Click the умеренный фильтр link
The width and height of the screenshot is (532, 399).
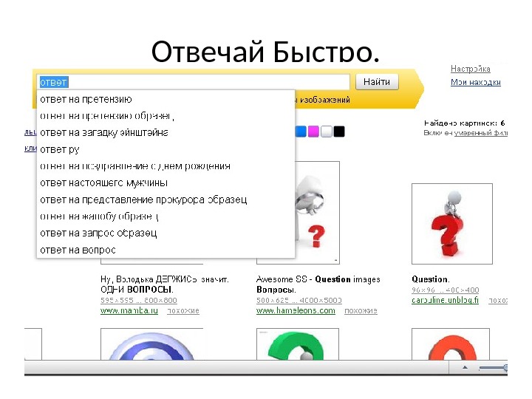(x=481, y=133)
